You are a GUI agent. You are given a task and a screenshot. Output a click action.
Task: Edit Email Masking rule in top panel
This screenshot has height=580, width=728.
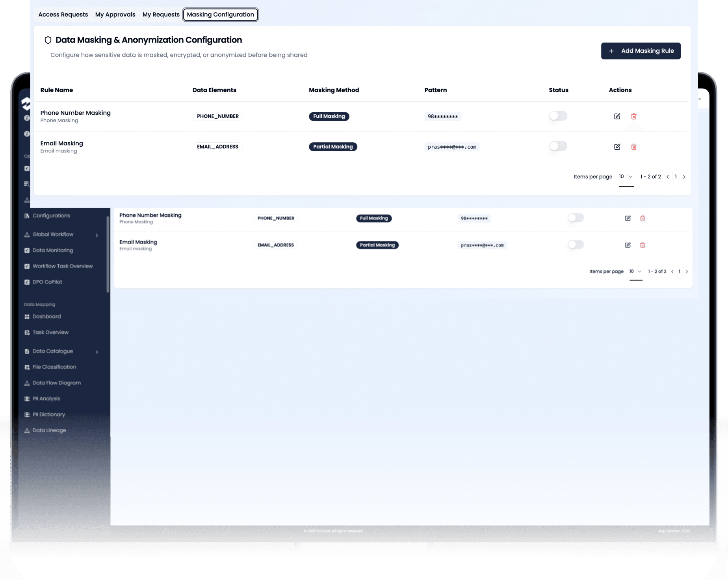tap(617, 147)
